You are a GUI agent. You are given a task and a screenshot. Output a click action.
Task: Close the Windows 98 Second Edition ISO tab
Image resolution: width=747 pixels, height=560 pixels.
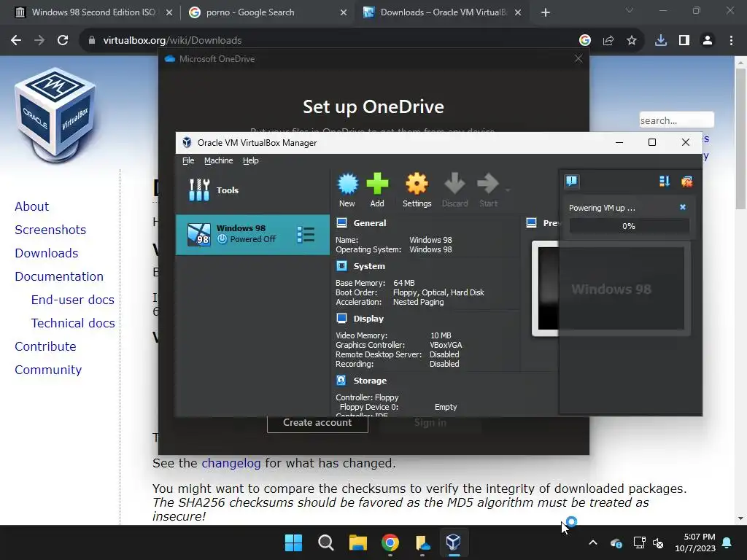click(x=169, y=13)
